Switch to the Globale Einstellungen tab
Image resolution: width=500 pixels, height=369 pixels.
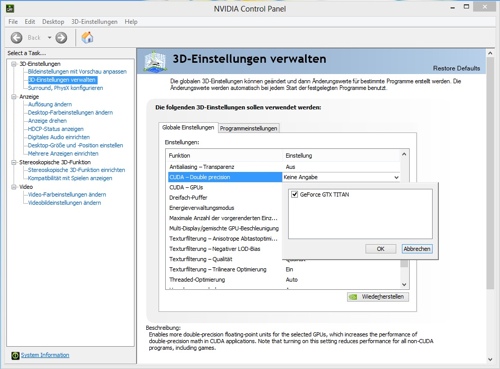pos(188,128)
